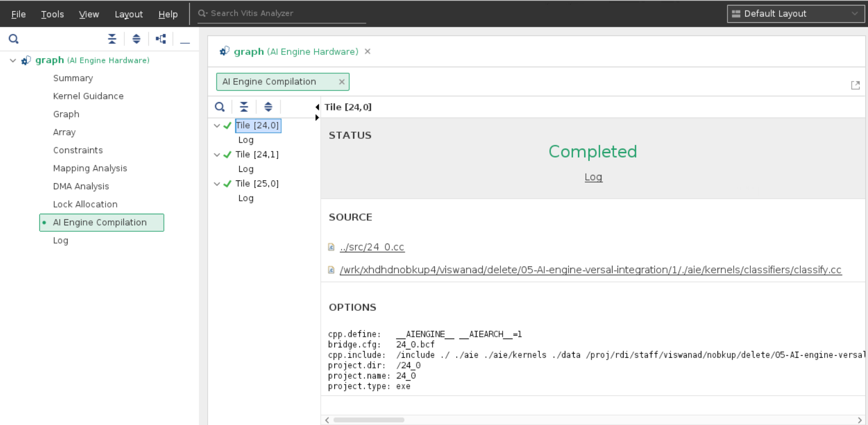The width and height of the screenshot is (868, 425).
Task: Open the search in the left sidebar toolbar
Action: (x=13, y=39)
